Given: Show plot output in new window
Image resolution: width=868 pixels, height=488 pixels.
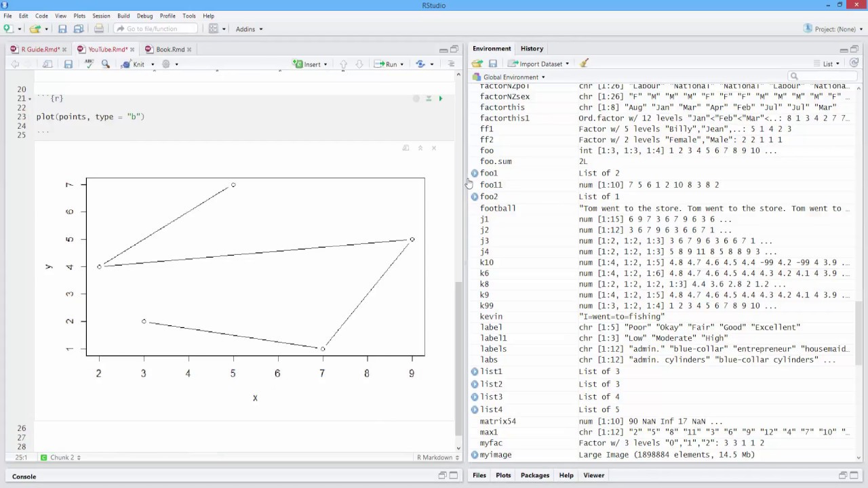Looking at the screenshot, I should click(406, 148).
